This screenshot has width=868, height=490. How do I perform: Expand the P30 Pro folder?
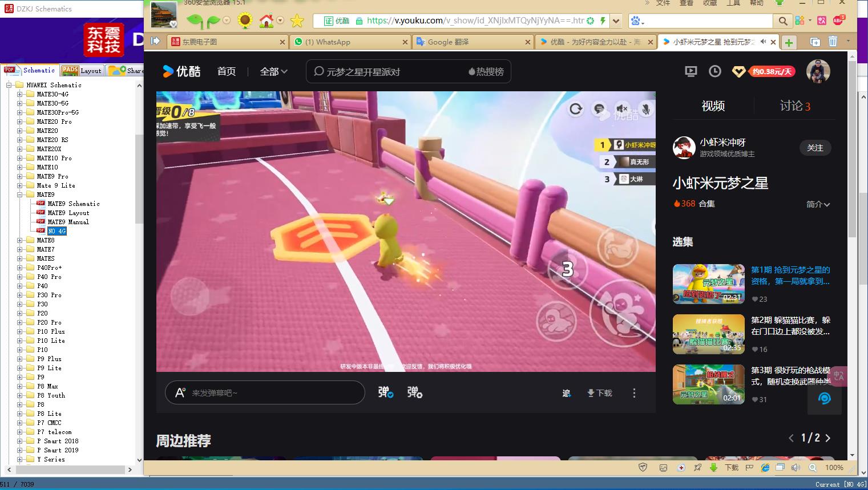coord(20,295)
